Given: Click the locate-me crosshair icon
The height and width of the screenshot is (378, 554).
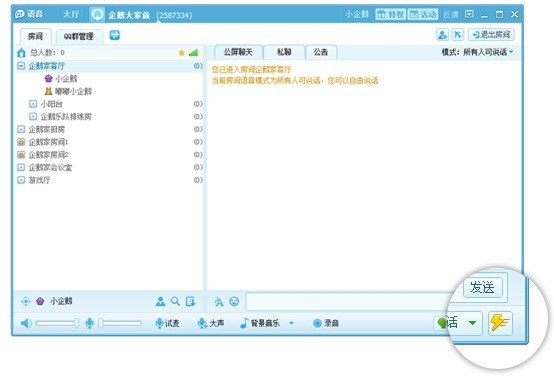Looking at the screenshot, I should coord(26,301).
